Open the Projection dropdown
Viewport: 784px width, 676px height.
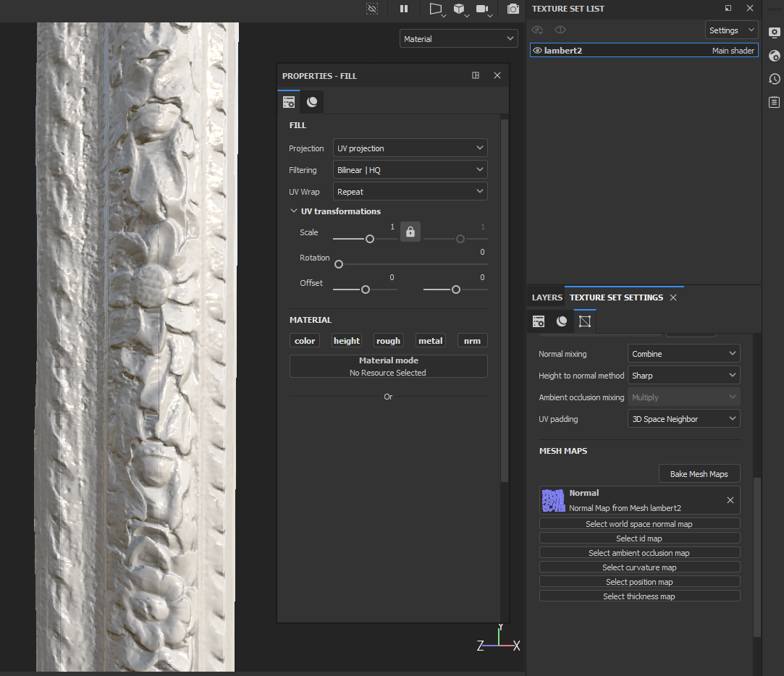point(410,148)
